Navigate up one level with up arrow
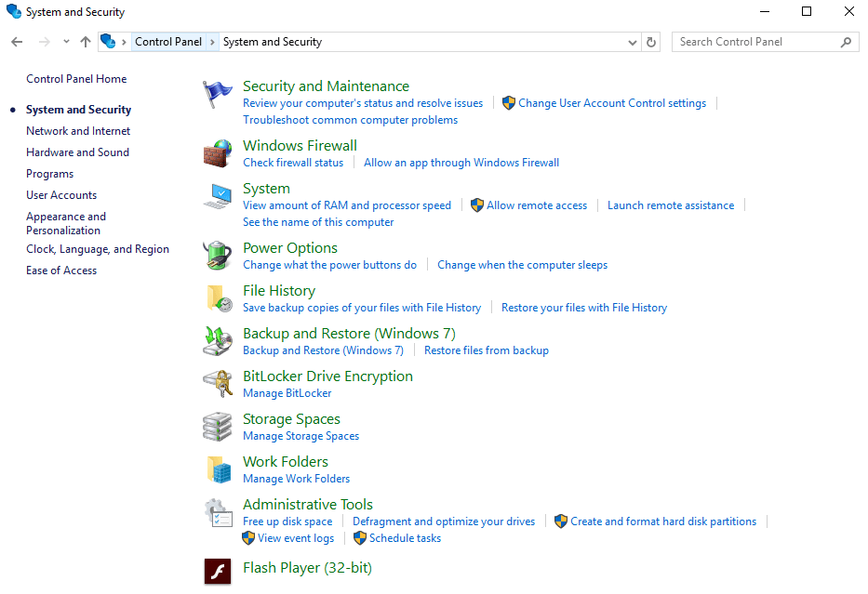 tap(86, 42)
